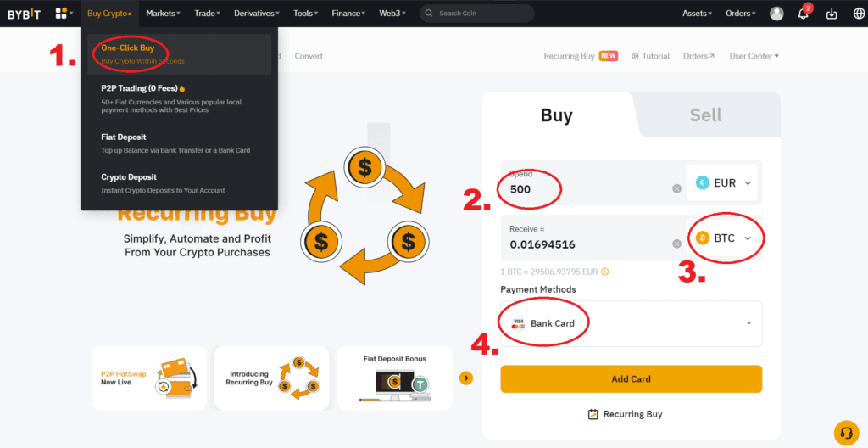The image size is (868, 448).
Task: Switch to the Sell tab
Action: (x=705, y=115)
